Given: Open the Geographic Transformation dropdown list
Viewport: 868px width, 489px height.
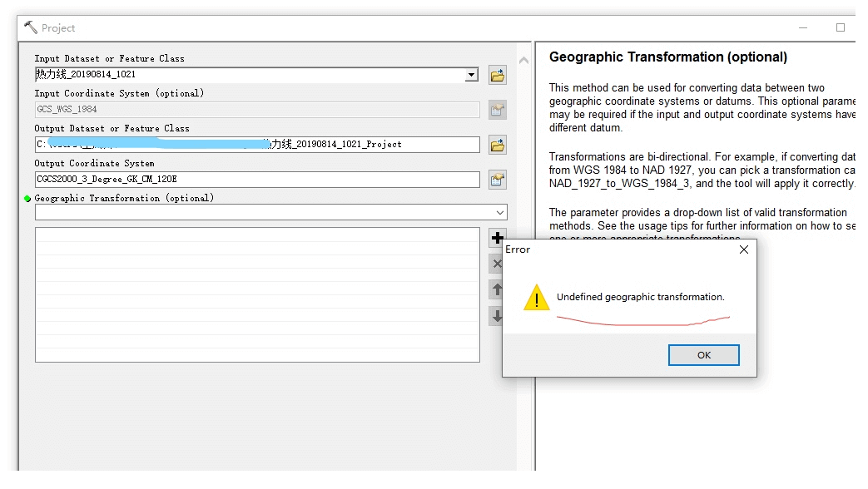Looking at the screenshot, I should tap(499, 213).
